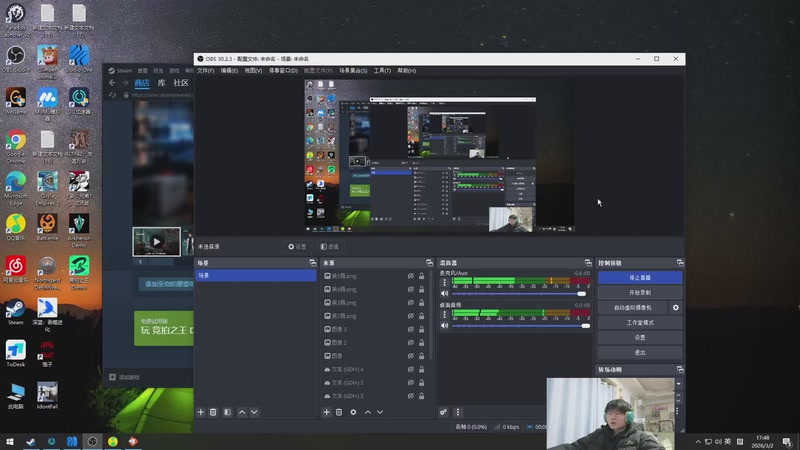800x450 pixels.
Task: Open Windows Start menu
Action: click(10, 442)
